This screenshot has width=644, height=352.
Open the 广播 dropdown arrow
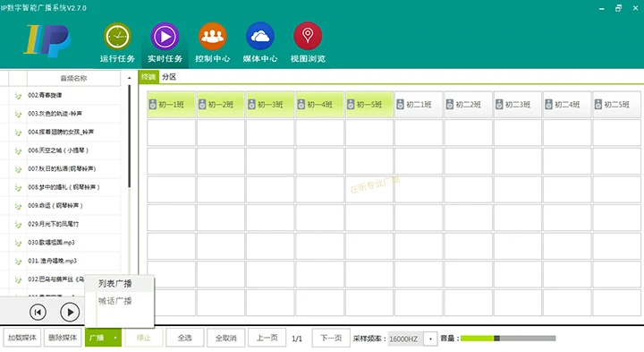115,338
